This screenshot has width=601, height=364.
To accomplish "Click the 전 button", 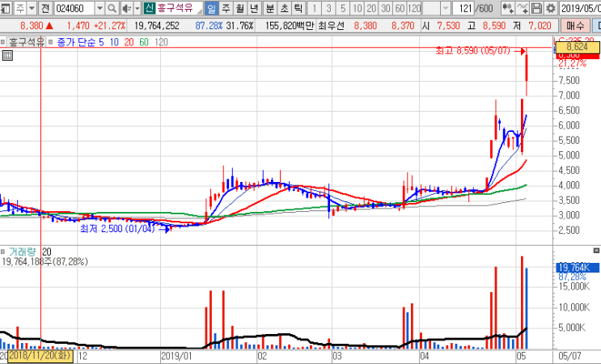I will [x=45, y=7].
